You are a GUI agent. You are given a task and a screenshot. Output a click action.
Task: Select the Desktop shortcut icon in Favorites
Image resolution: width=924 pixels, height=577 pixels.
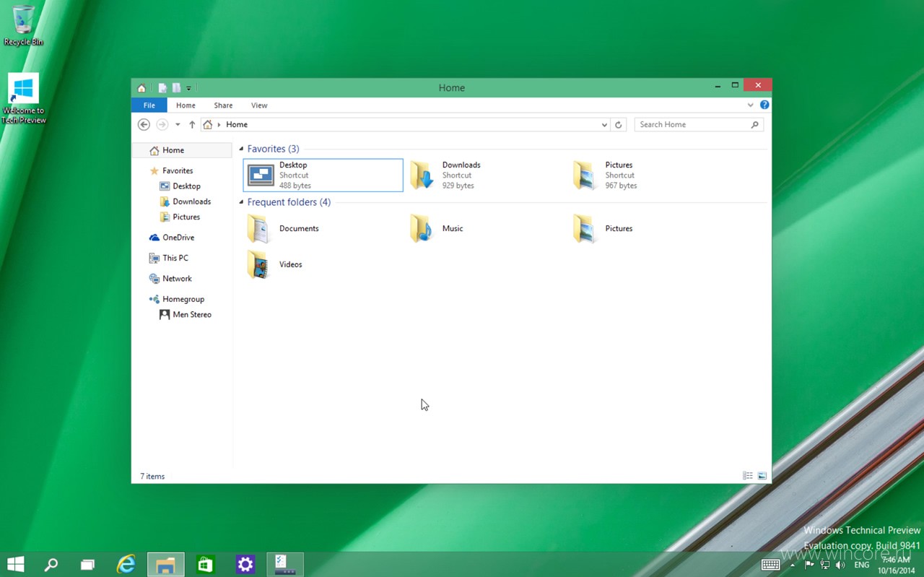(261, 175)
